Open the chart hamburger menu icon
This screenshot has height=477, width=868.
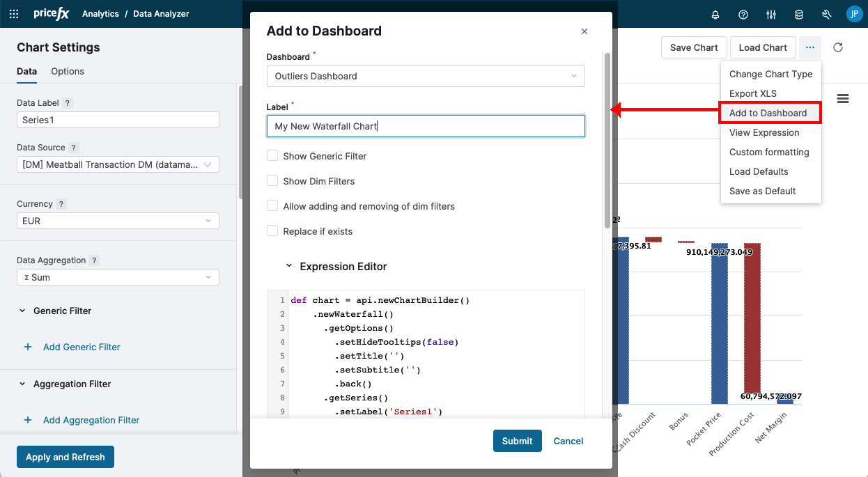click(843, 99)
